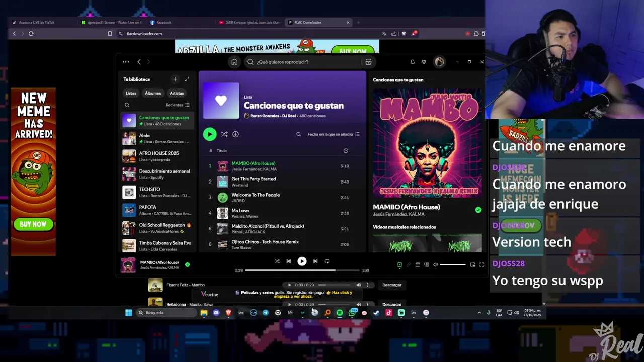Open the AFRO HOUSE 2025 playlist
This screenshot has width=644, height=362.
157,156
